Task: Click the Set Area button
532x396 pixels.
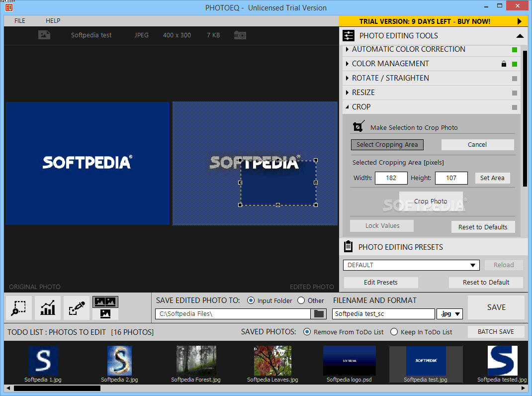Action: pos(492,178)
